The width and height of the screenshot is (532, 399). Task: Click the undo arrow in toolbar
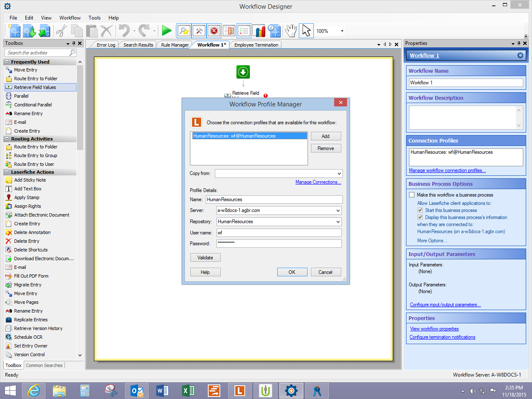click(124, 31)
